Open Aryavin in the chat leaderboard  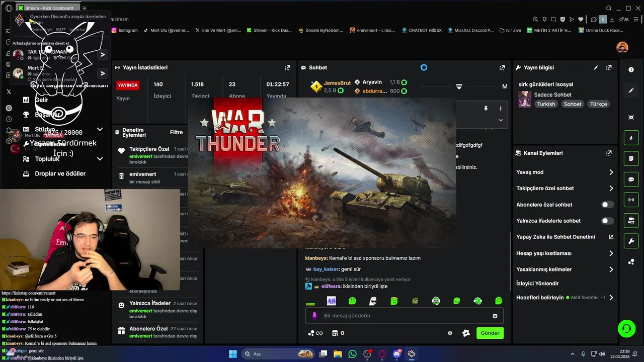click(x=380, y=82)
